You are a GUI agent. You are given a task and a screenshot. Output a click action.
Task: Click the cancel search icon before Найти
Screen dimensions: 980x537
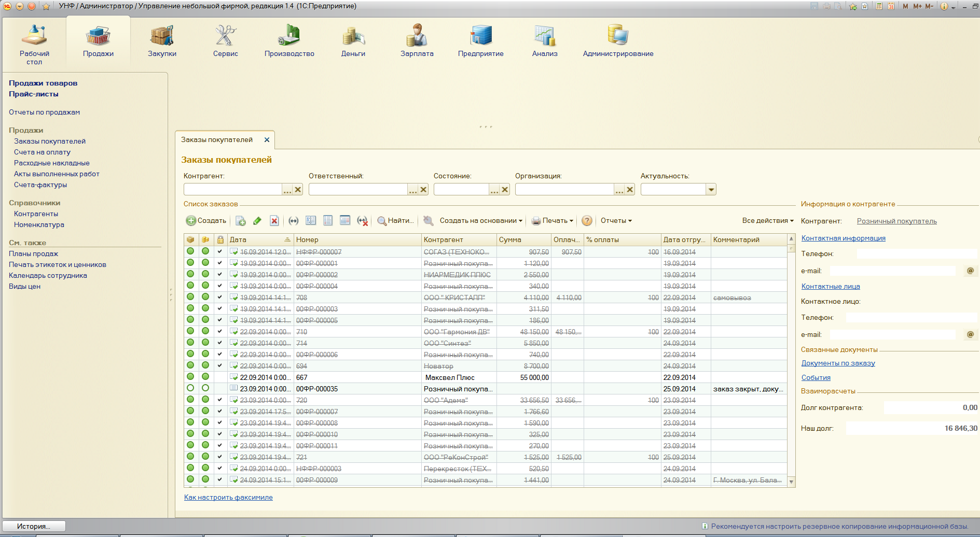(363, 221)
